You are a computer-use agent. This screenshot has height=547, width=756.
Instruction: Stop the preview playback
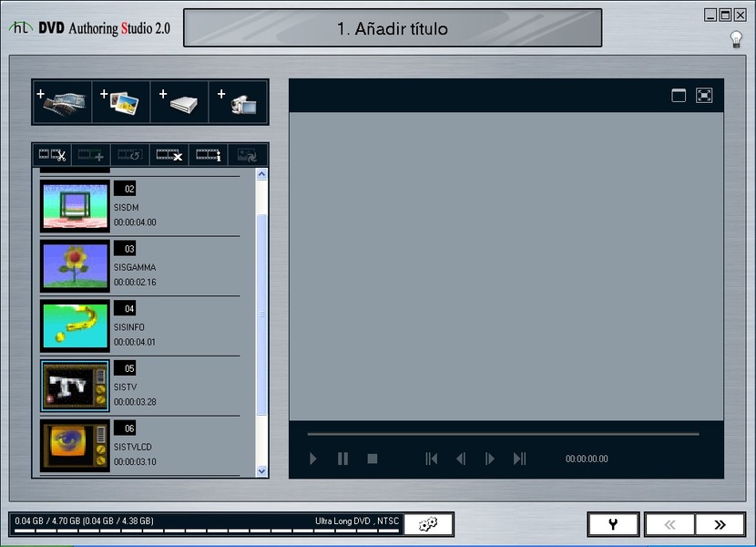373,459
